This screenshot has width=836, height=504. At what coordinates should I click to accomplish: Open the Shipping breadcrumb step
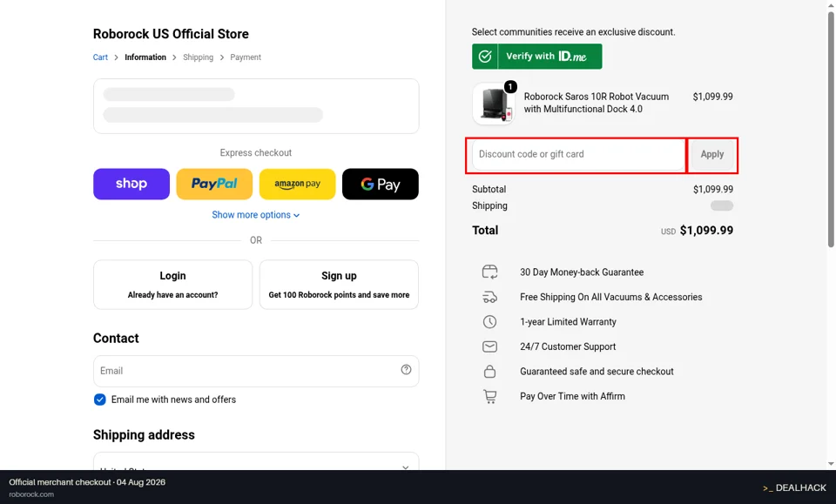[x=198, y=57]
